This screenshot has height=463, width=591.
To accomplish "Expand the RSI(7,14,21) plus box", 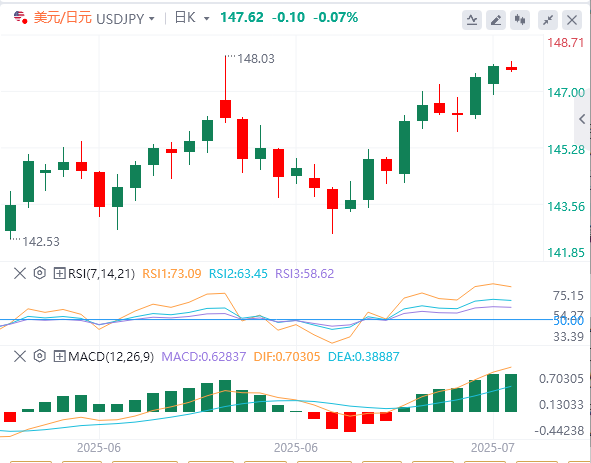I will pyautogui.click(x=60, y=273).
